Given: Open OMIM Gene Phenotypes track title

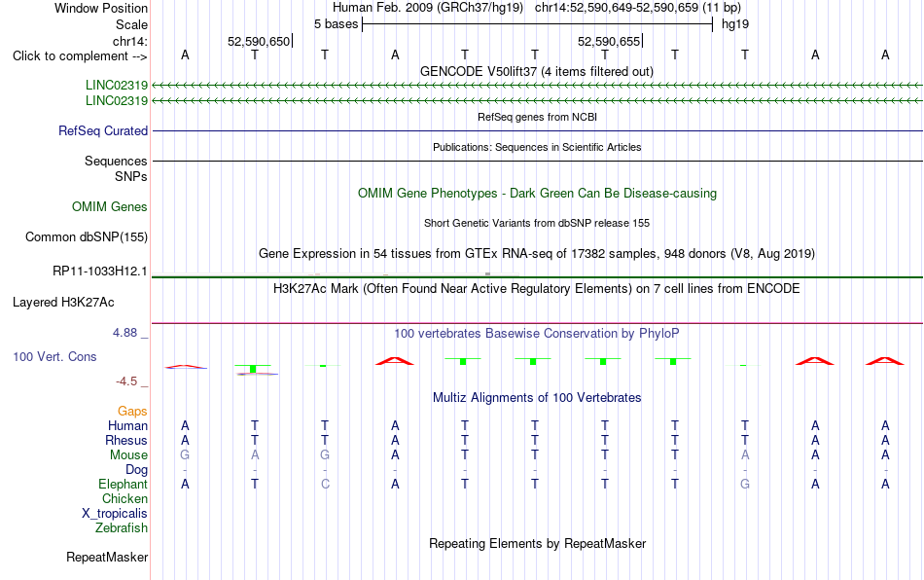Looking at the screenshot, I should pos(537,194).
